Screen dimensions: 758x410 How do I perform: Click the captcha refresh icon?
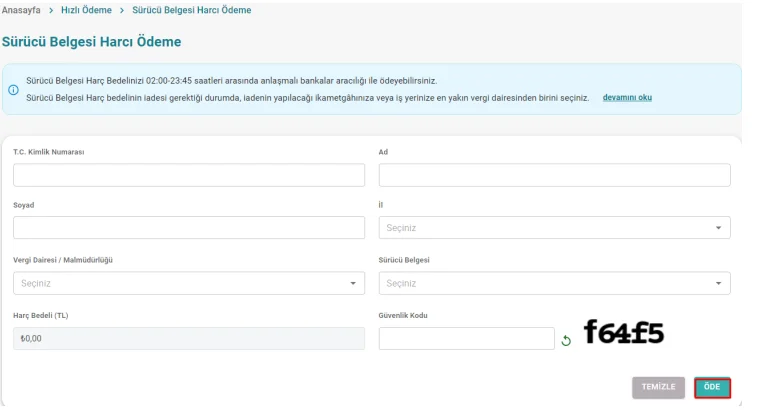(x=566, y=340)
